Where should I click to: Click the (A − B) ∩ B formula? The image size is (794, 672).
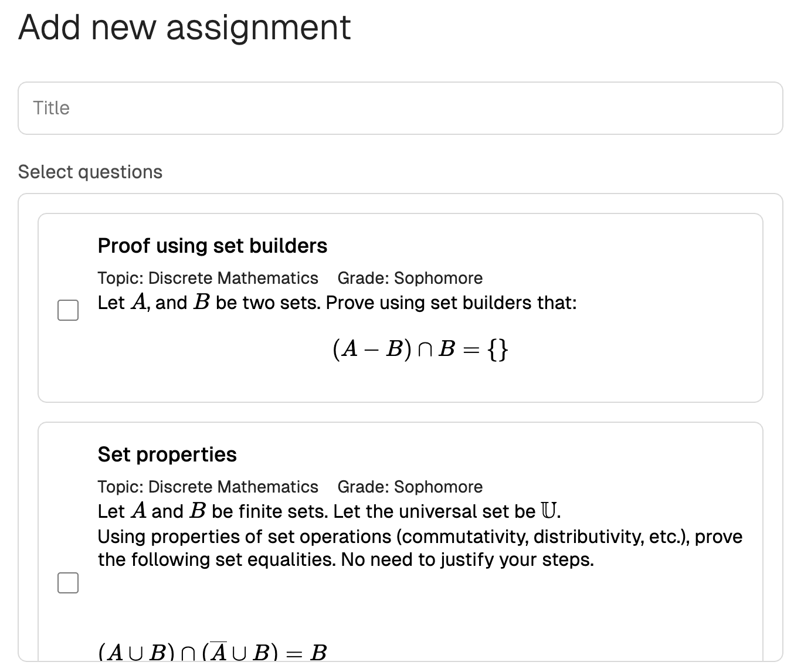[x=420, y=348]
